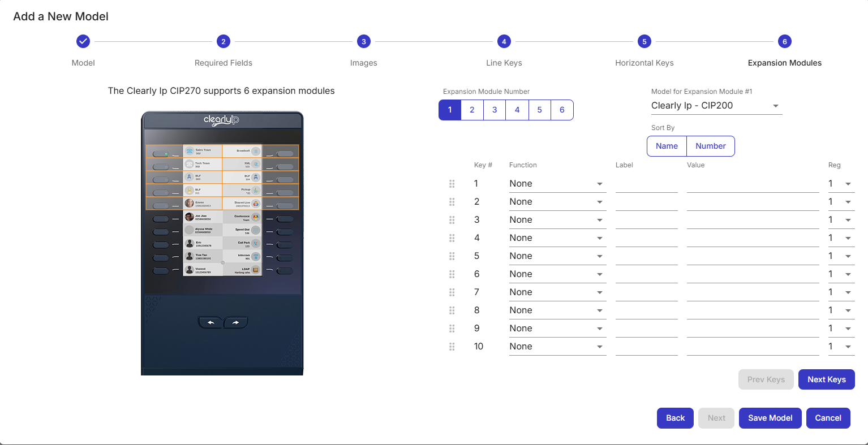Open Function dropdown for key 3
Viewport: 868px width, 445px height.
point(557,220)
